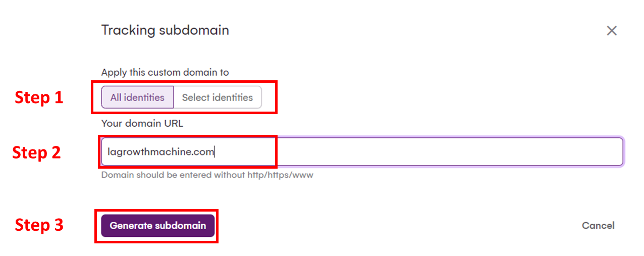Screen dimensions: 644x256
Task: Click the red Step 1 annotation
Action: click(39, 97)
